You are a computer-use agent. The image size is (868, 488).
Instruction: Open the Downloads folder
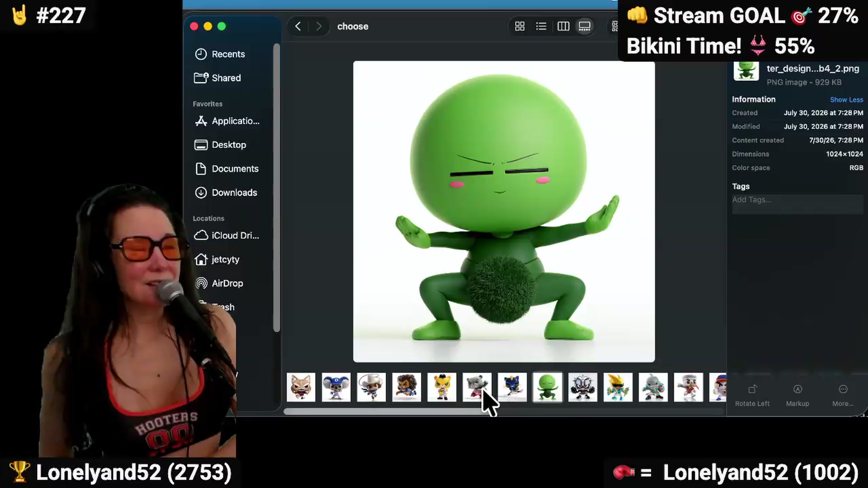pyautogui.click(x=226, y=192)
